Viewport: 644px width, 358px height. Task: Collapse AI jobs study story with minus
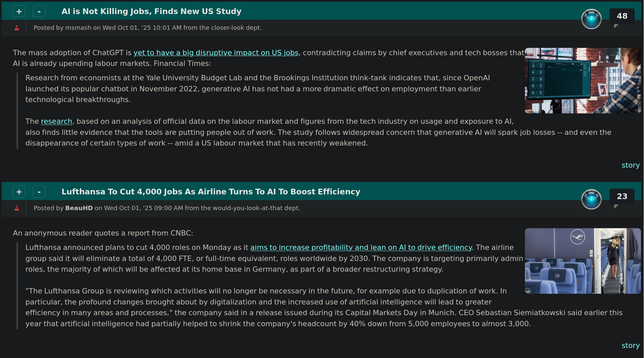tap(39, 11)
